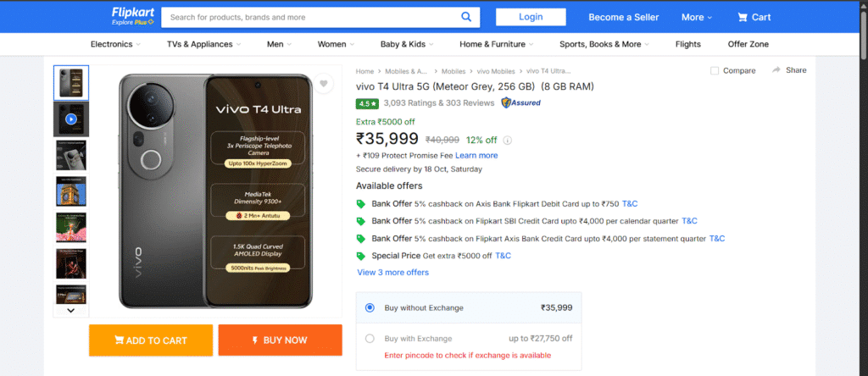Expand the Electronics category menu

(115, 44)
